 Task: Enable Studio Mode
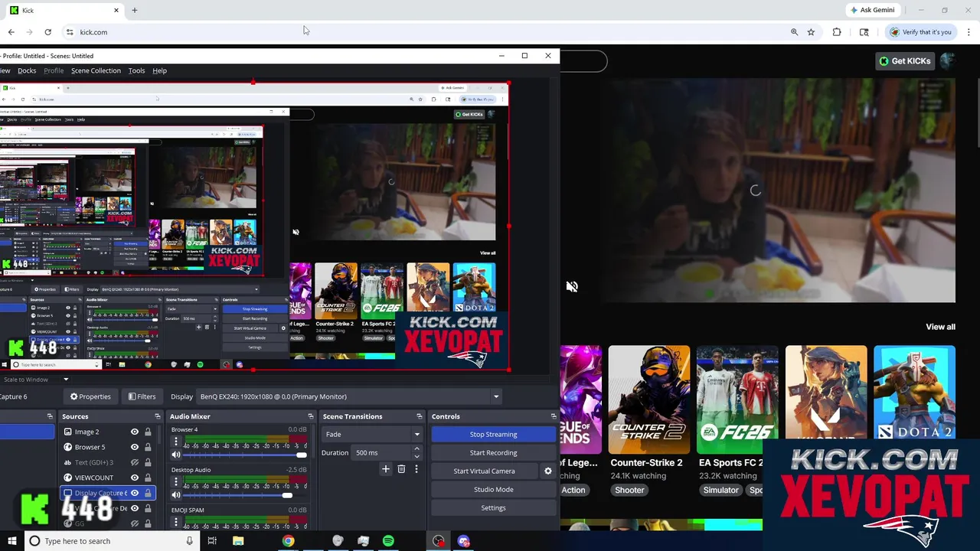tap(493, 490)
